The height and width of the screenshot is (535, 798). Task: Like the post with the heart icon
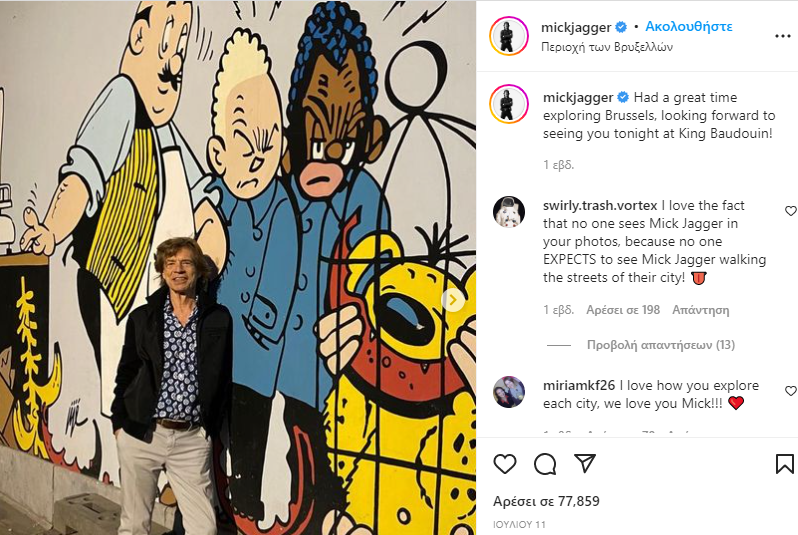pos(505,464)
